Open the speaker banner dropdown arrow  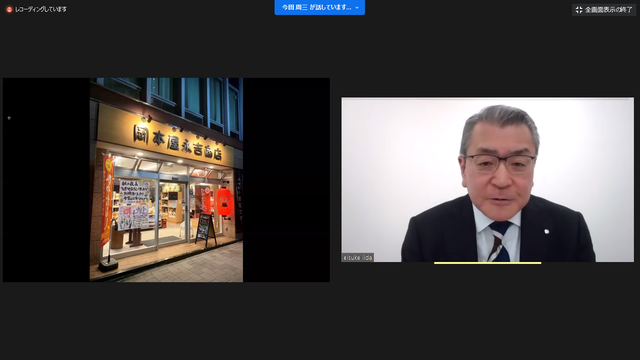coord(357,7)
